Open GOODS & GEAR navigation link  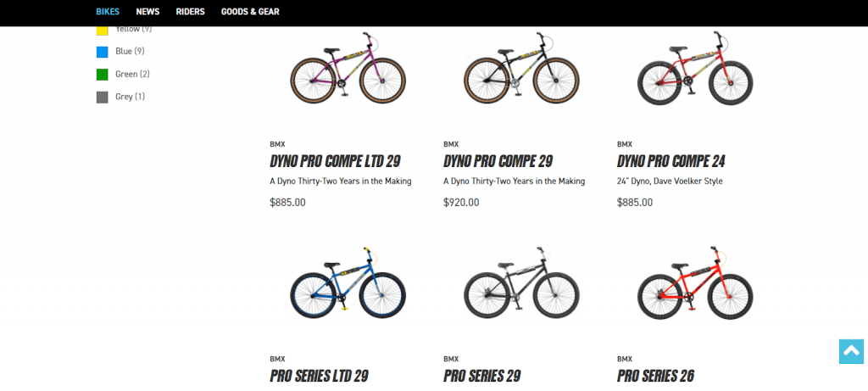point(250,12)
